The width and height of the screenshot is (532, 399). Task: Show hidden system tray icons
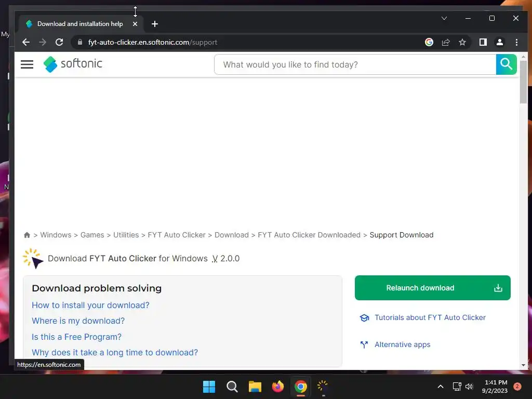point(441,387)
